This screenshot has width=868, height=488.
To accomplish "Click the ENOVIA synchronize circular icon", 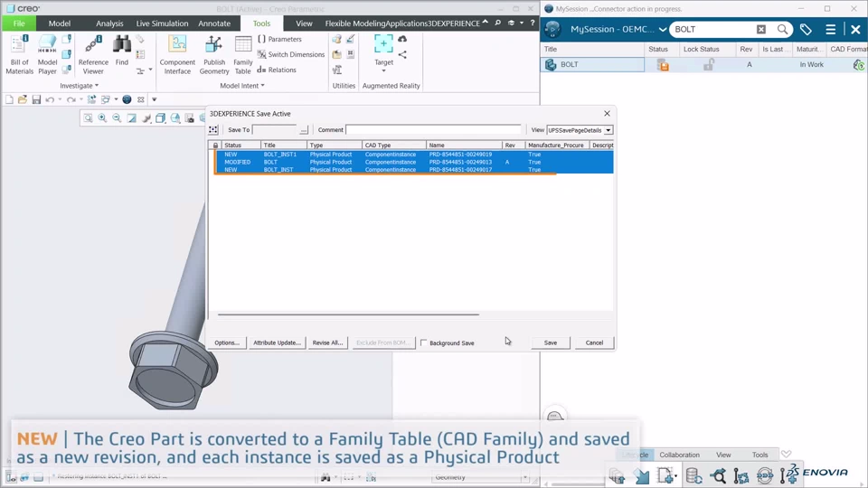I will [x=765, y=475].
